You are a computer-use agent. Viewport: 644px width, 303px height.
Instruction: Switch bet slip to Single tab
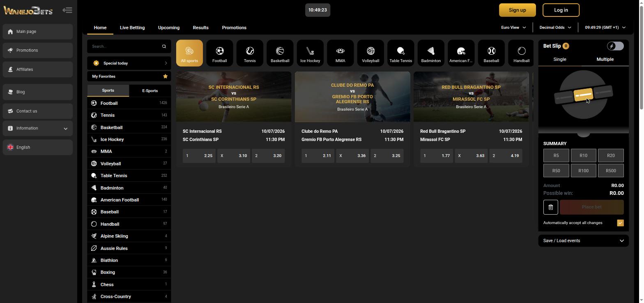tap(560, 59)
